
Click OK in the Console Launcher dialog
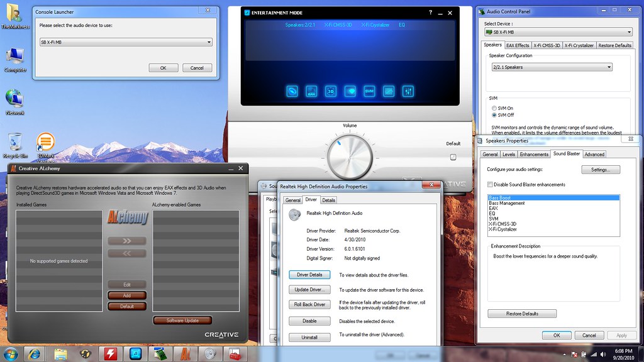[x=163, y=68]
